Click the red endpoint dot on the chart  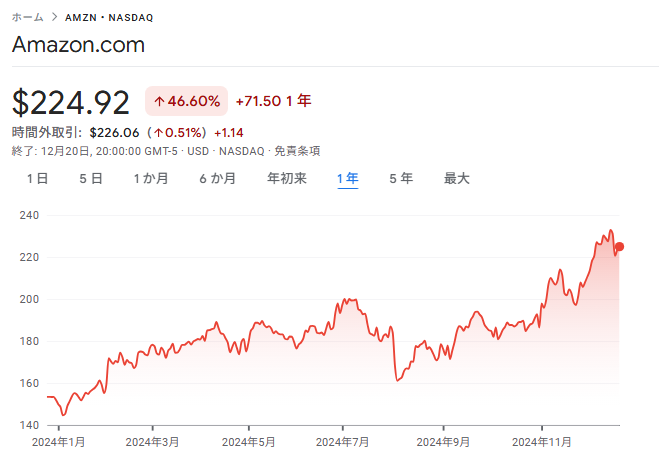tap(619, 247)
